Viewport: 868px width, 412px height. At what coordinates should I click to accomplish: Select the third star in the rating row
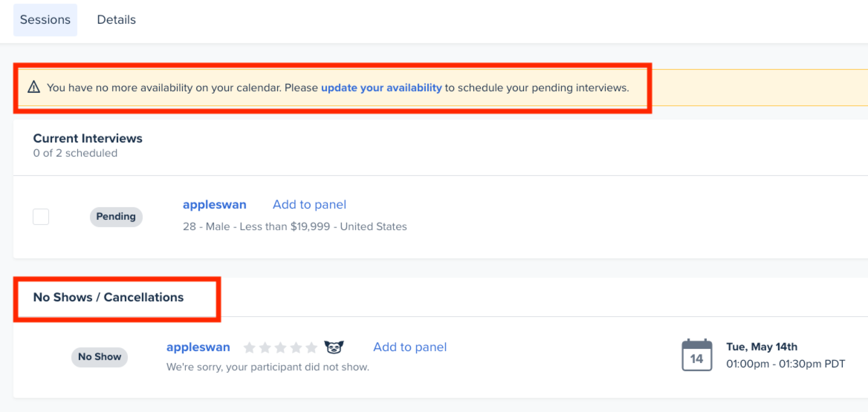[281, 347]
